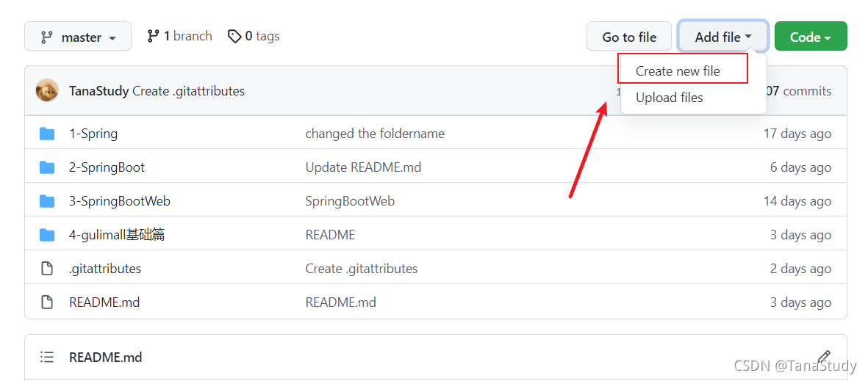Click the .gitattributes file icon
Image resolution: width=868 pixels, height=381 pixels.
(47, 269)
